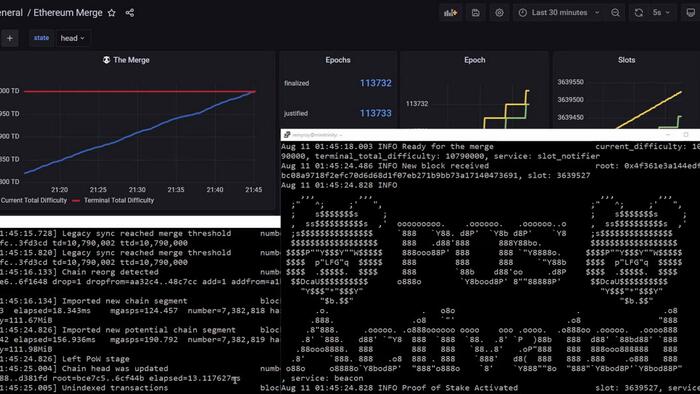Zoom out the time range
Viewport: 700px width, 394px height.
pyautogui.click(x=615, y=13)
